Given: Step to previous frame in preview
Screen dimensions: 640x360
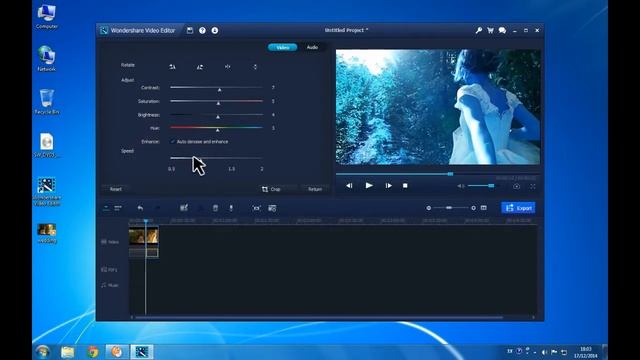Looking at the screenshot, I should [x=349, y=186].
